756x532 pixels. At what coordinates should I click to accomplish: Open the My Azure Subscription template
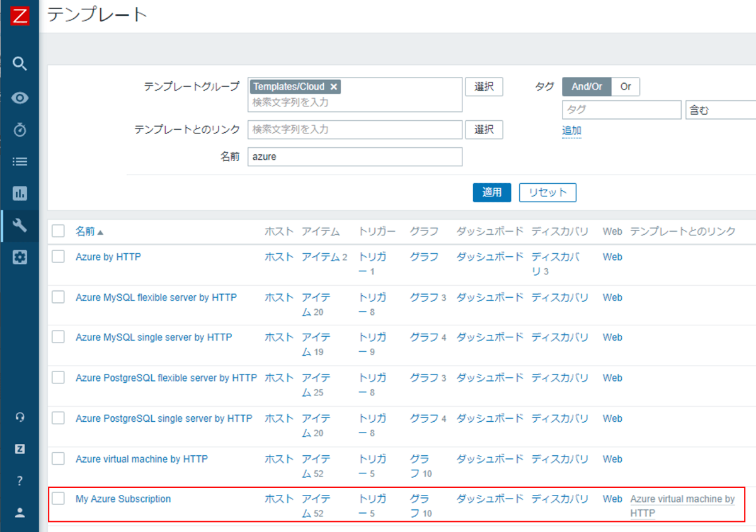[x=123, y=499]
